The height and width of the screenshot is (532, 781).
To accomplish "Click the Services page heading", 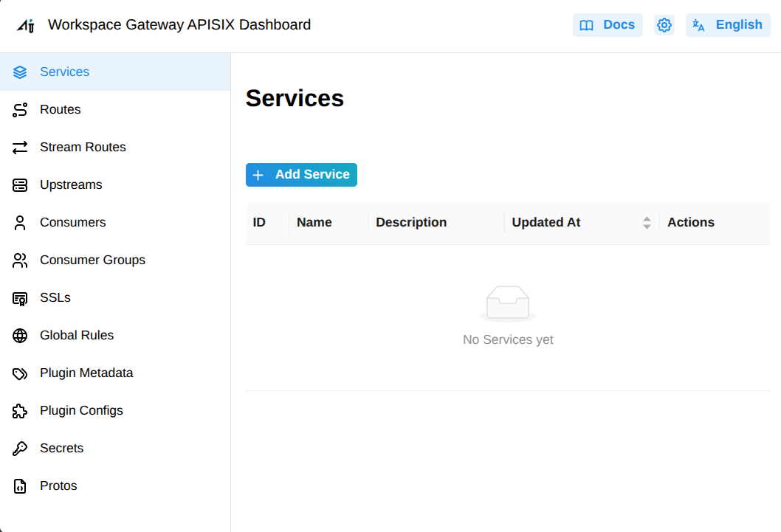I will pyautogui.click(x=295, y=99).
